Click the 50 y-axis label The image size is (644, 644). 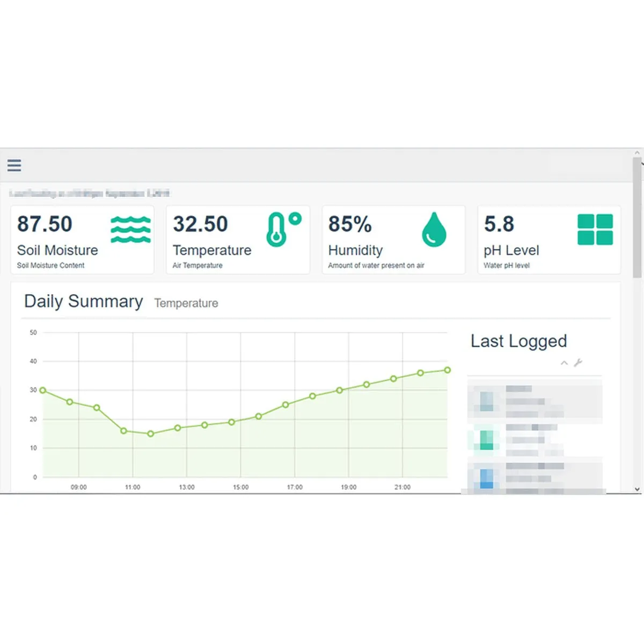[x=33, y=333]
